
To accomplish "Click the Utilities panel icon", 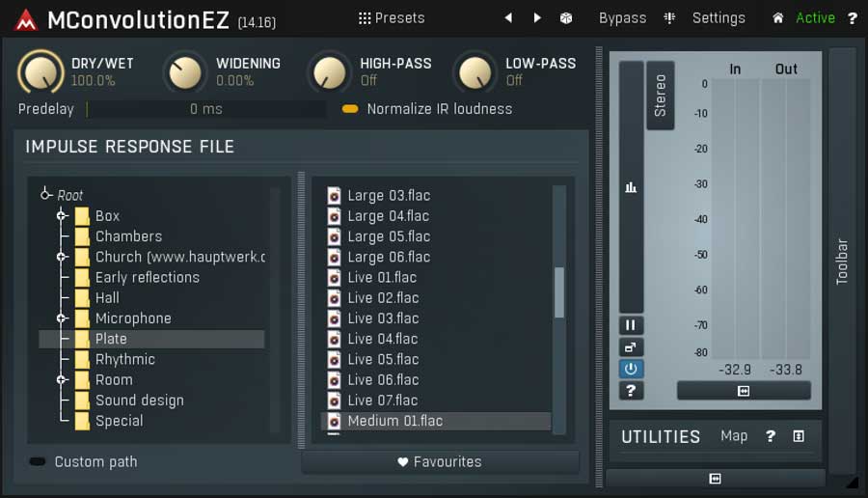I will (799, 436).
